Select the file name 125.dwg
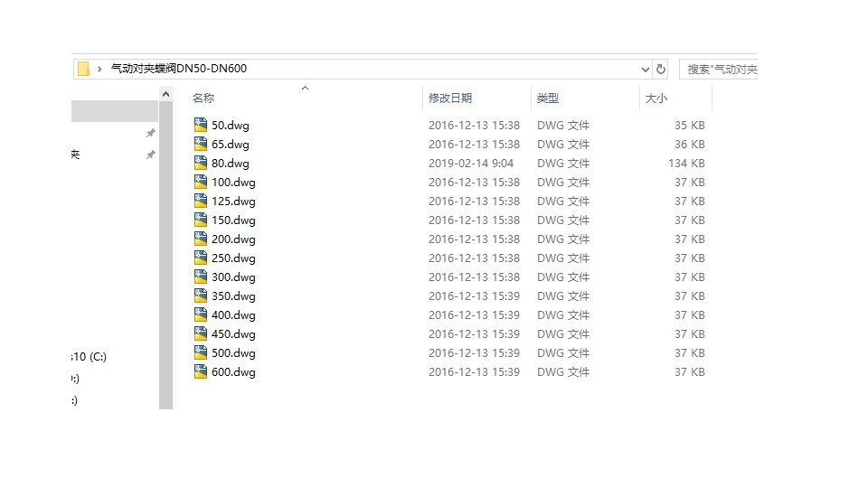 click(x=233, y=202)
